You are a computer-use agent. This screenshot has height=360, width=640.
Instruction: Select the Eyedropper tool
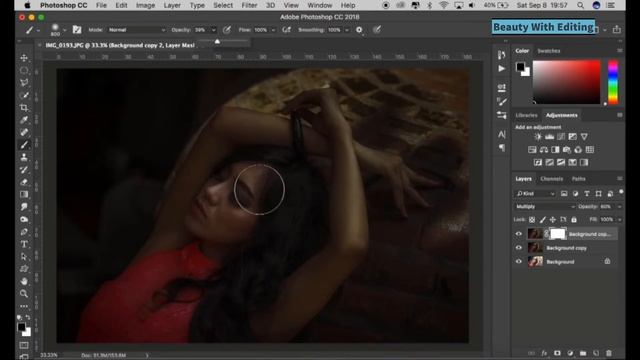(24, 120)
